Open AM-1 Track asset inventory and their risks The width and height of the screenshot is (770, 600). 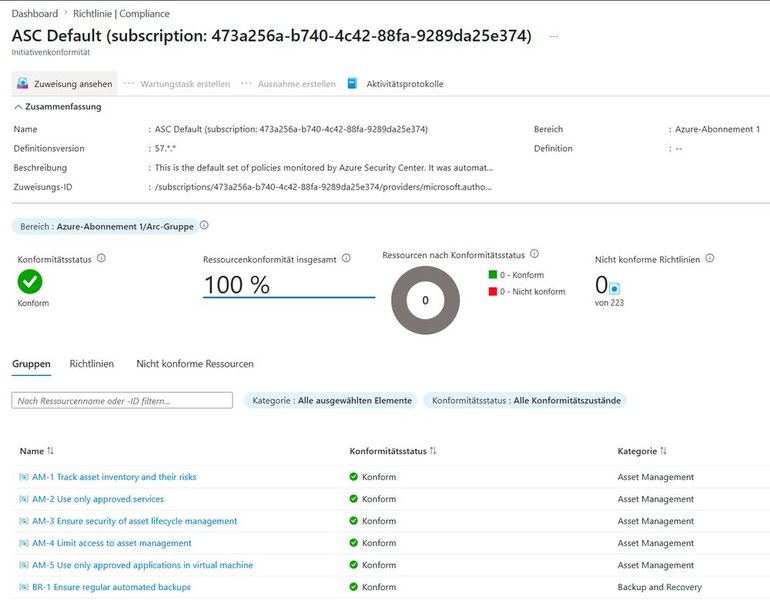tap(114, 477)
